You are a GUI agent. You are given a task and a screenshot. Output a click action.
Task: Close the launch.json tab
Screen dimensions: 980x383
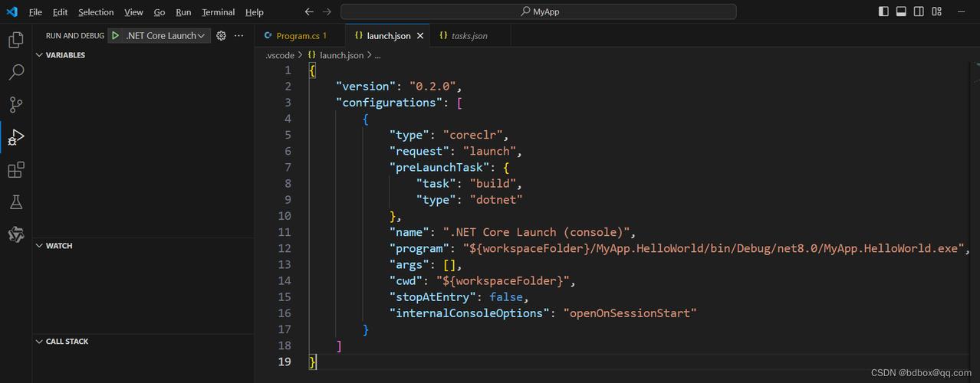point(422,35)
